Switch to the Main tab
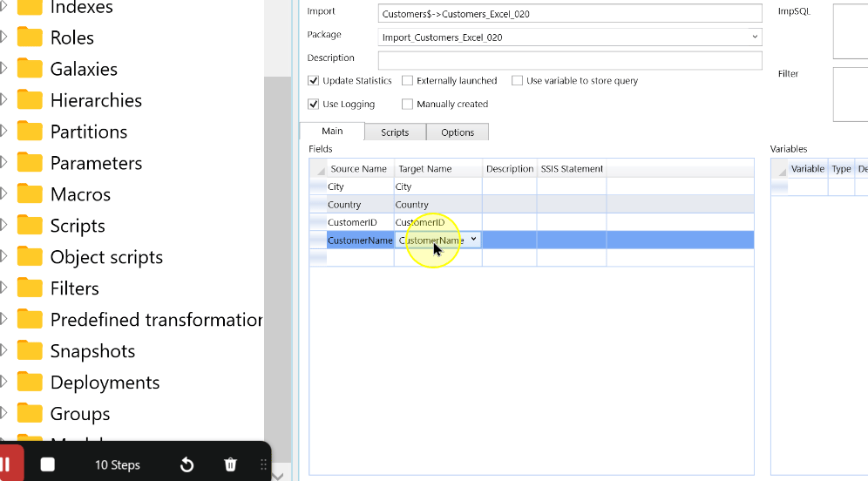868x481 pixels. tap(332, 132)
